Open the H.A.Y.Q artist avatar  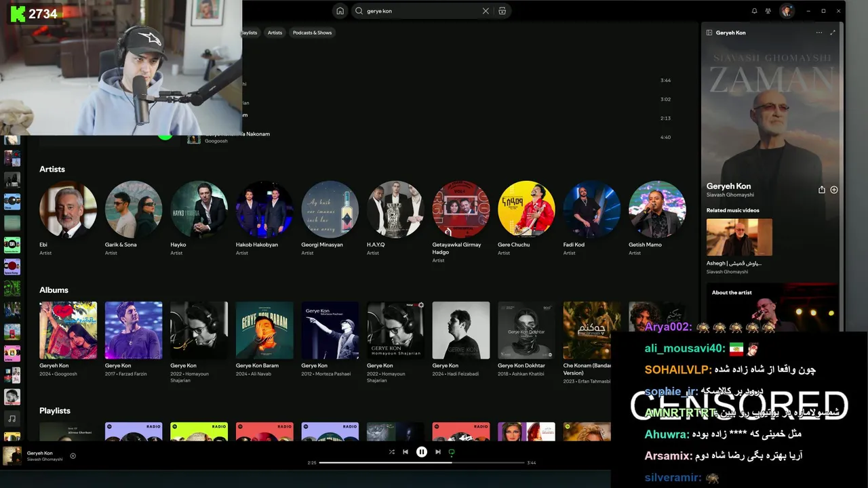click(x=395, y=209)
